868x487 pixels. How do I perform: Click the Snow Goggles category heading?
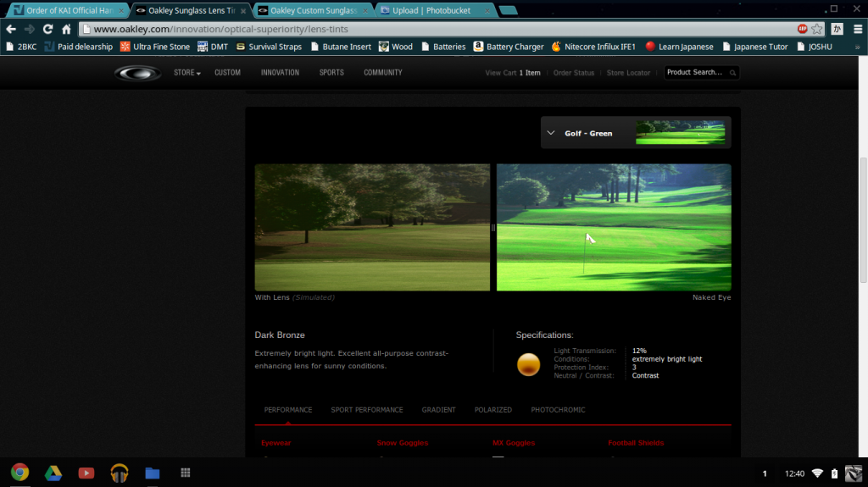(403, 443)
